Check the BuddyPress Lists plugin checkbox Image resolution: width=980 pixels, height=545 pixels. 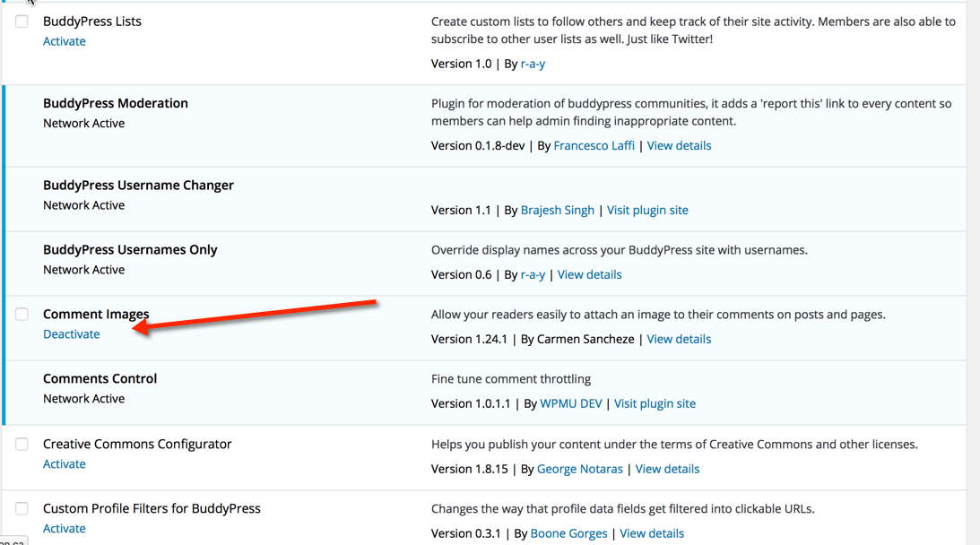pyautogui.click(x=22, y=22)
